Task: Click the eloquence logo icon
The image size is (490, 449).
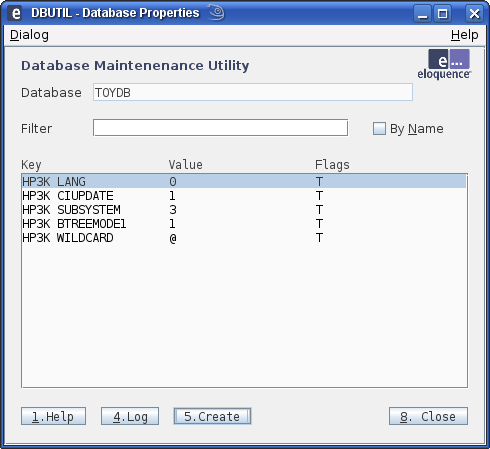Action: pyautogui.click(x=444, y=64)
